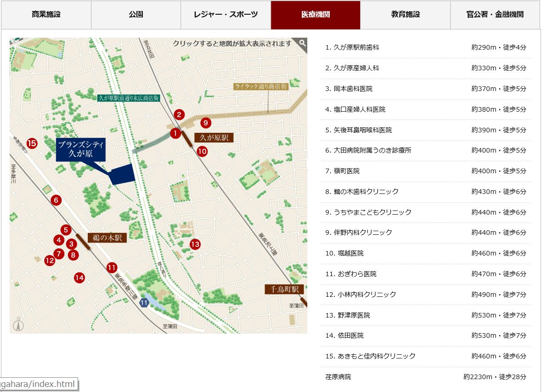Select the 教育施設 tab
Image resolution: width=542 pixels, height=392 pixels.
(405, 14)
